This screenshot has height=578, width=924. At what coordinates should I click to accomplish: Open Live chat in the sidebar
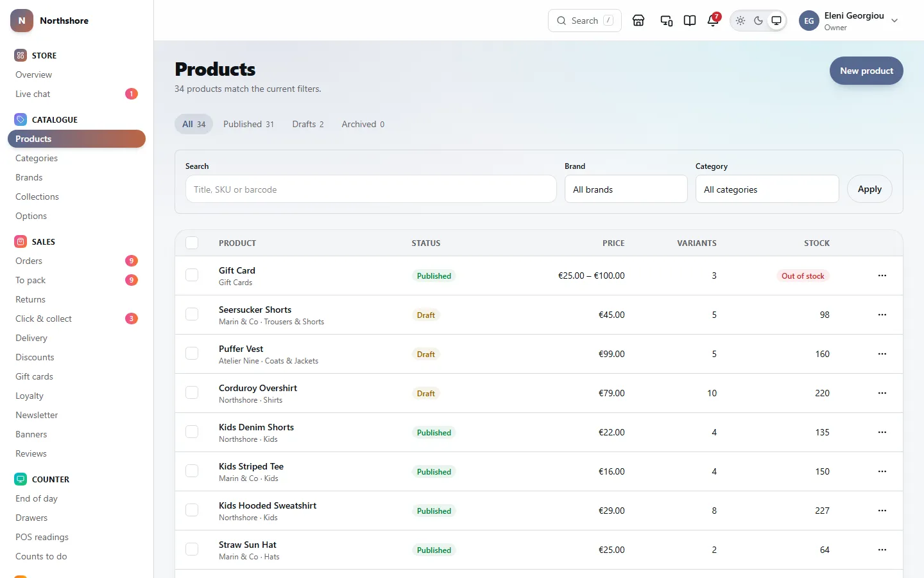pos(76,94)
